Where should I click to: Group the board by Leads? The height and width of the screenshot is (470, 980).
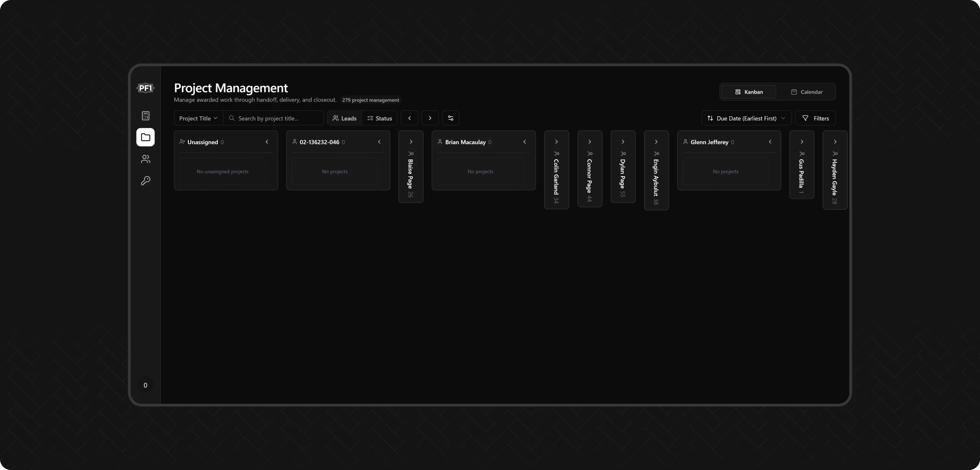[344, 118]
